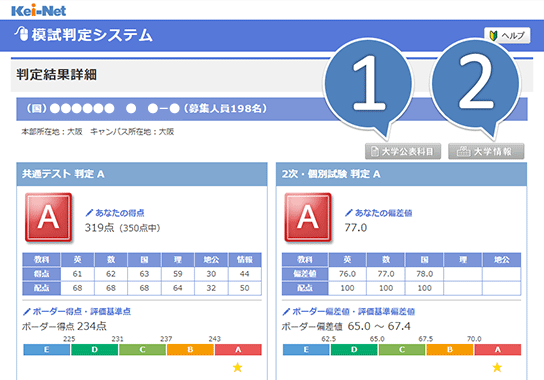
Task: Click the Kei-Net logo
Action: (39, 10)
